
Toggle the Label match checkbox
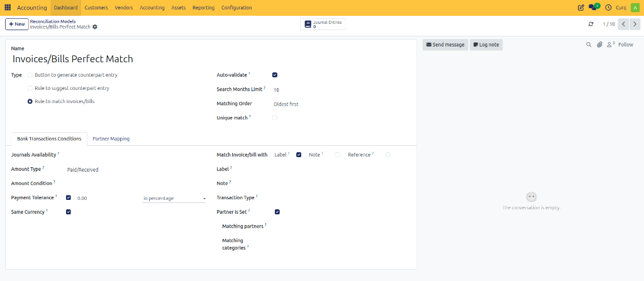point(299,155)
